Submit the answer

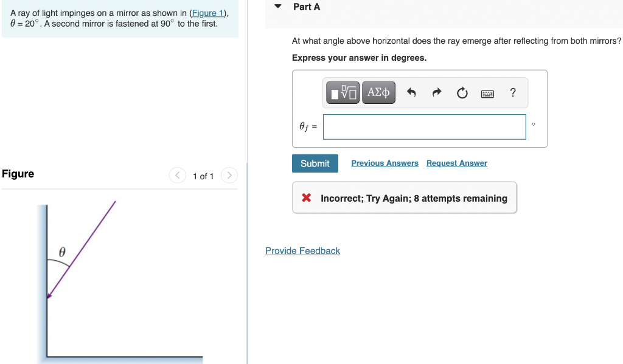coord(315,163)
